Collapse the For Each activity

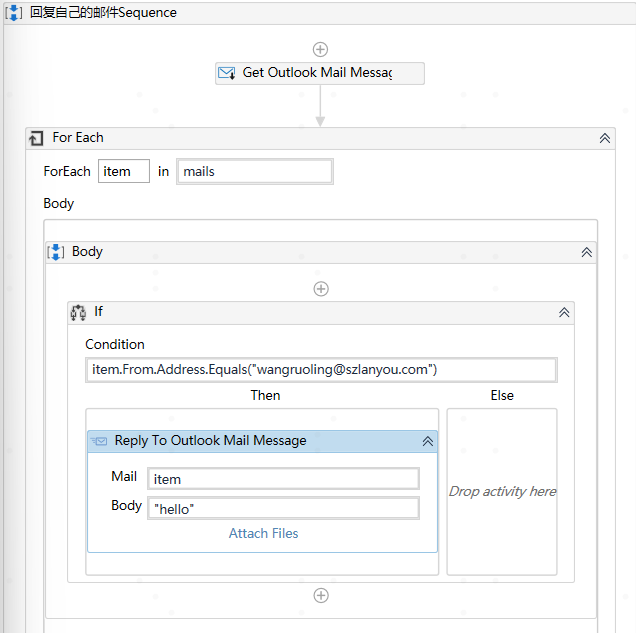604,138
